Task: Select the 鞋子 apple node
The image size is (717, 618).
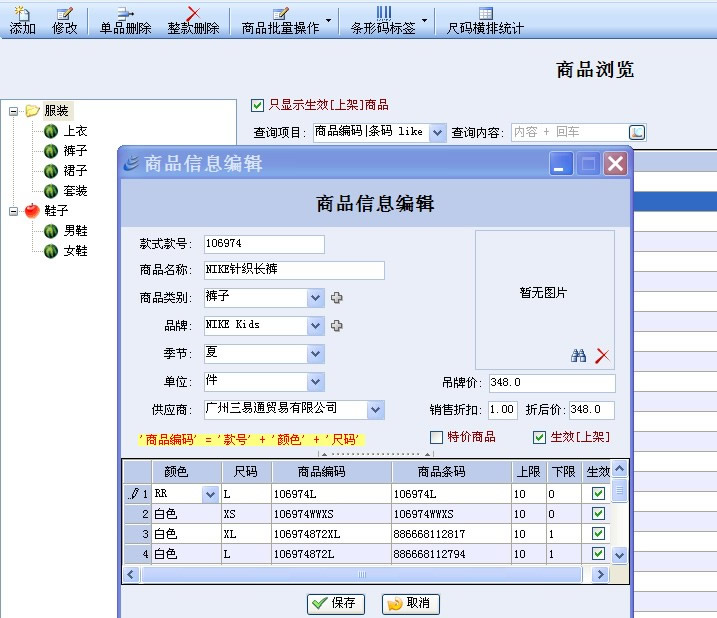Action: tap(56, 211)
